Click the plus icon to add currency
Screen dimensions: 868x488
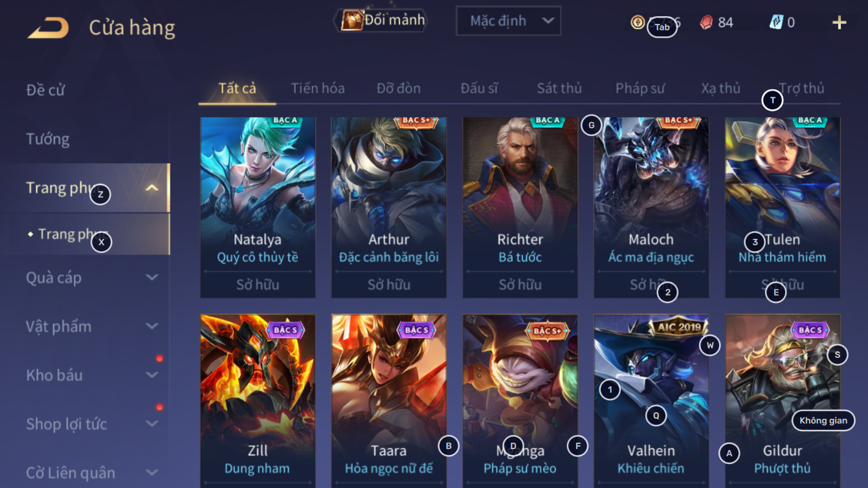(839, 23)
